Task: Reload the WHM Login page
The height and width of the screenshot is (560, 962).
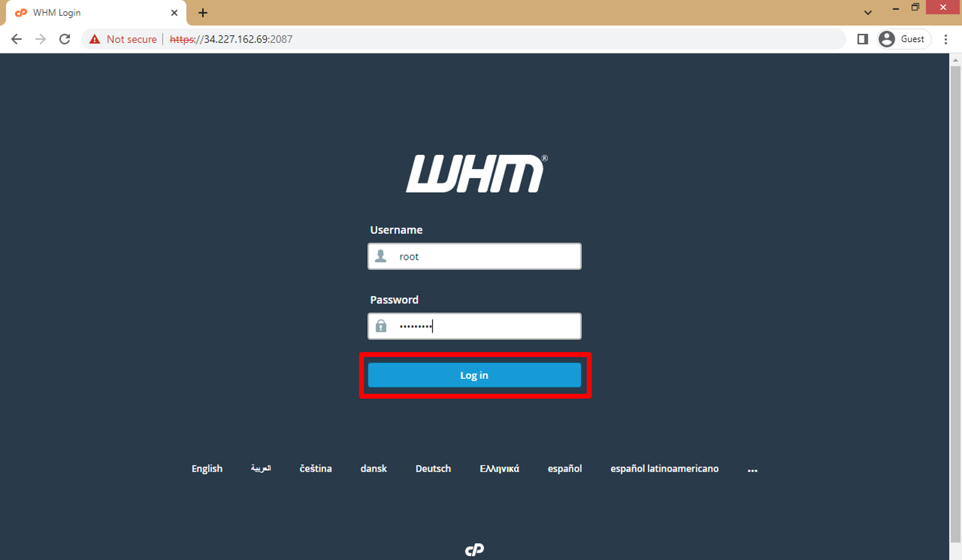Action: [x=65, y=39]
